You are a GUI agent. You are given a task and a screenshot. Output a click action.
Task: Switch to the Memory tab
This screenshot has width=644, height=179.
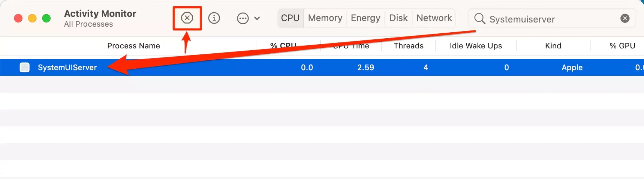click(325, 18)
